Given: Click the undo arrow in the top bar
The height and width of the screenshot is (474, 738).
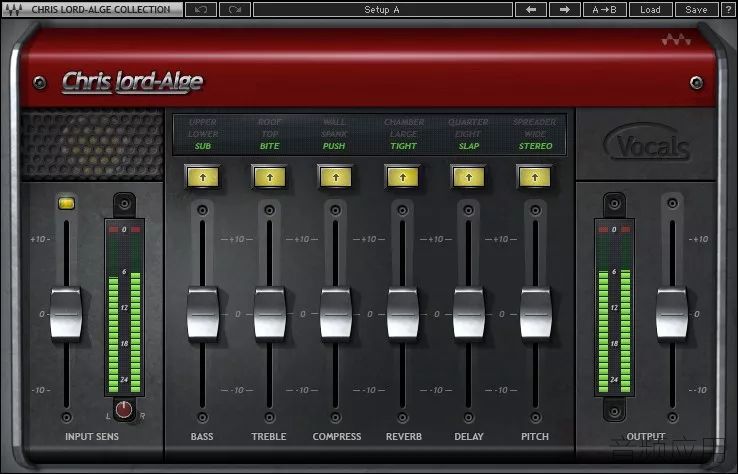Looking at the screenshot, I should 201,9.
